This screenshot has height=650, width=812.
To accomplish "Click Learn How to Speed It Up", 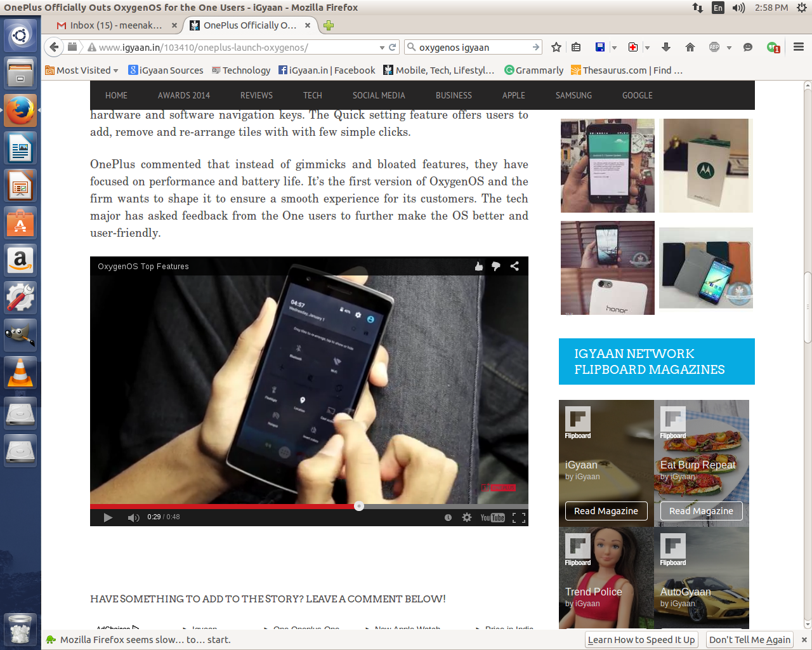I will pyautogui.click(x=641, y=640).
